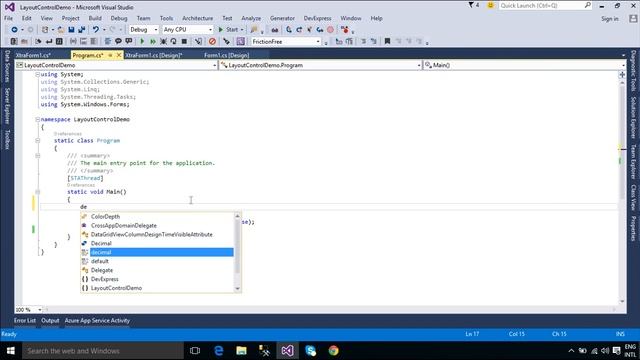Open the Start button dropdown arrow

tap(242, 30)
